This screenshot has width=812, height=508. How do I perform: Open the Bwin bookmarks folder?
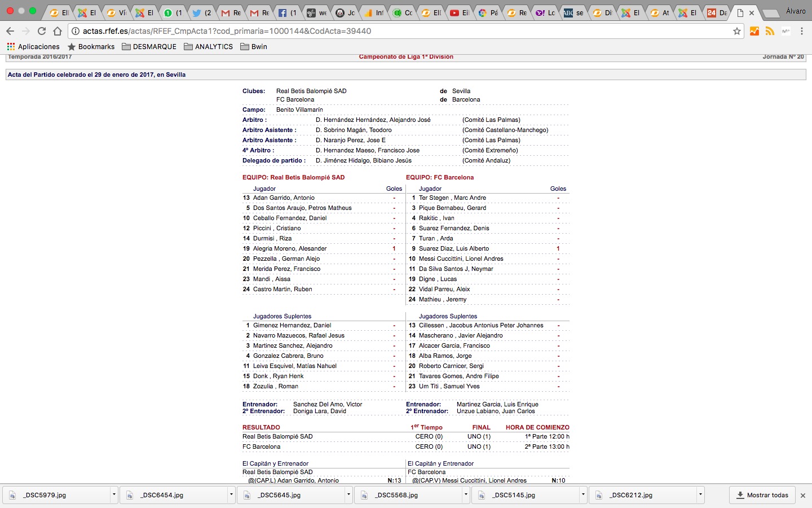254,47
